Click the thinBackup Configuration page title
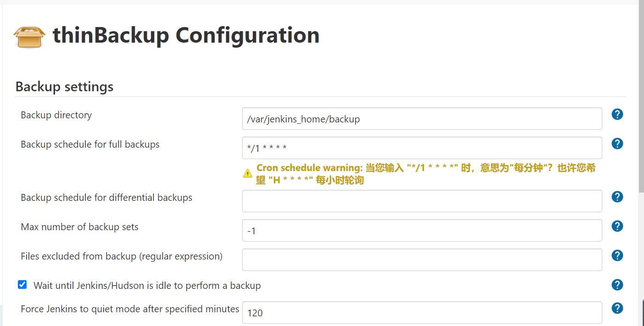The image size is (644, 326). [x=186, y=35]
